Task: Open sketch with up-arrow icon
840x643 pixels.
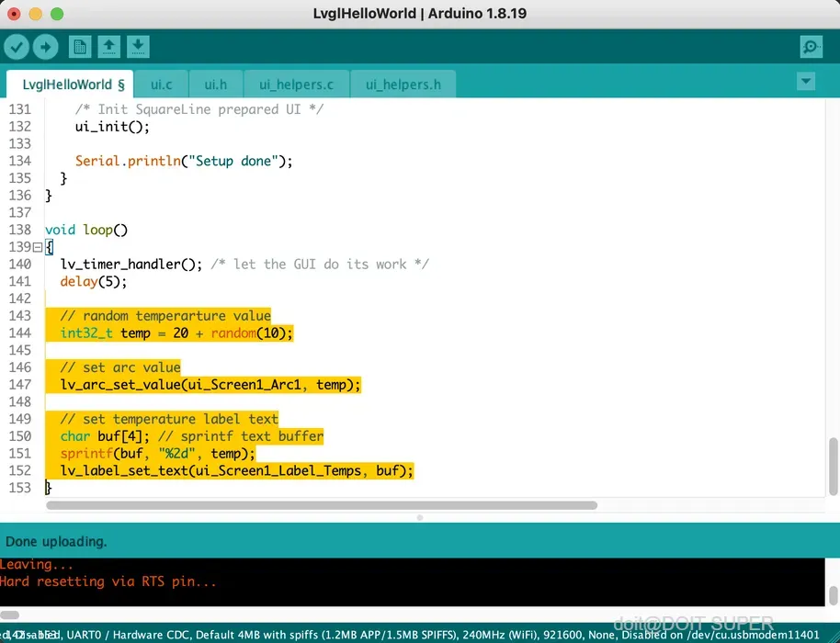Action: [108, 47]
